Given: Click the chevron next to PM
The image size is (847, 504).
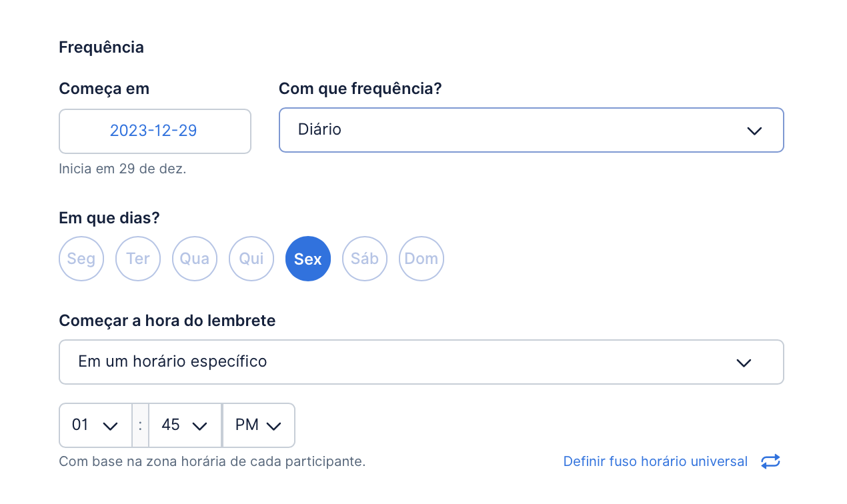Looking at the screenshot, I should click(x=273, y=425).
